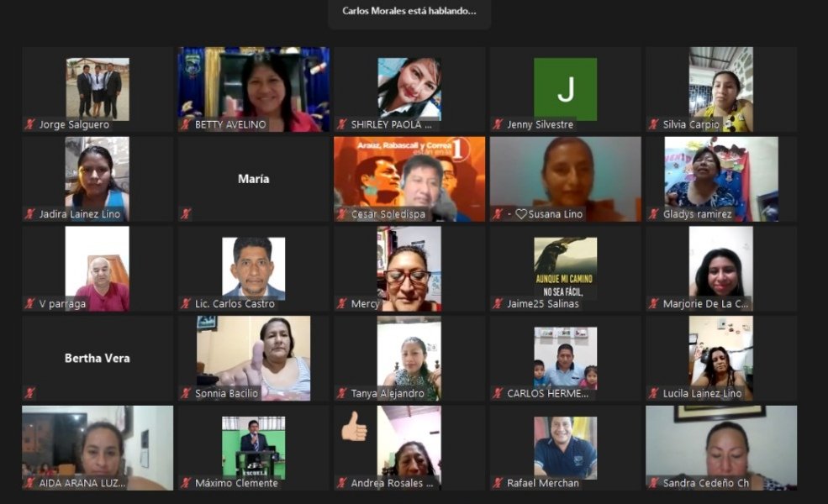This screenshot has width=828, height=504.
Task: Click muted mic icon in Bertha Vera's tile
Action: coord(29,393)
